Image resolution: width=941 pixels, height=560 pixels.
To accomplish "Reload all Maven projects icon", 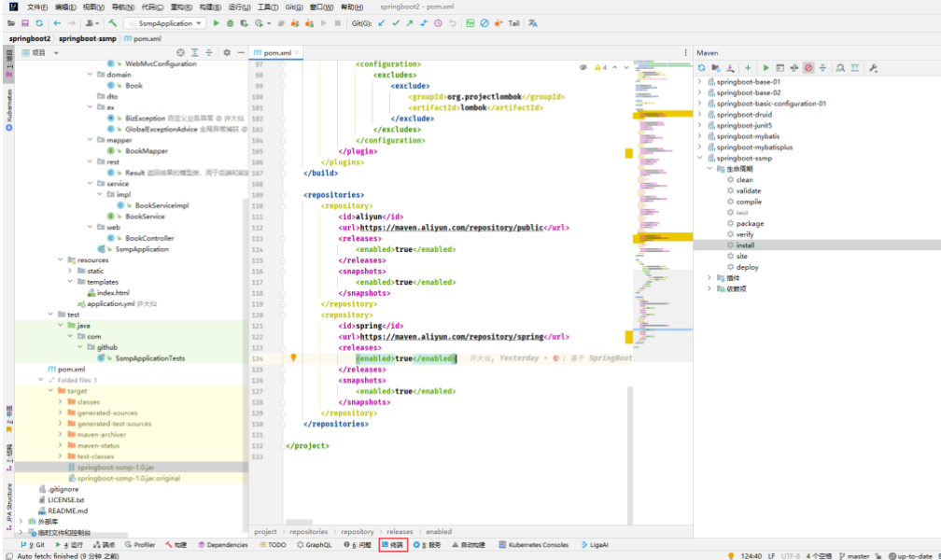I will [702, 68].
